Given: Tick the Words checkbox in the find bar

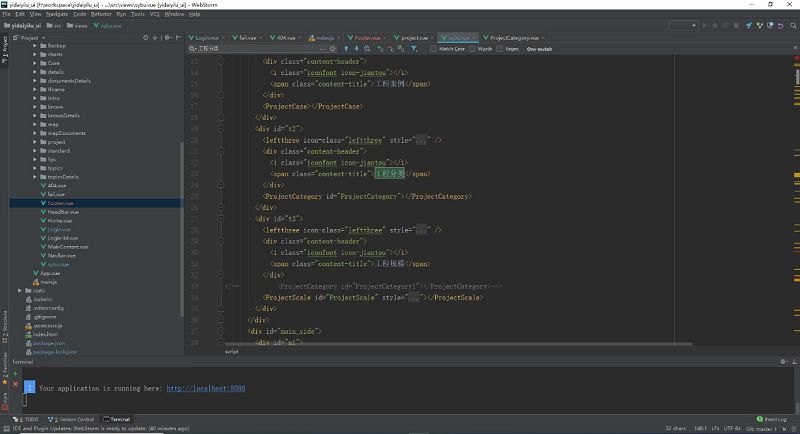Looking at the screenshot, I should pos(472,48).
